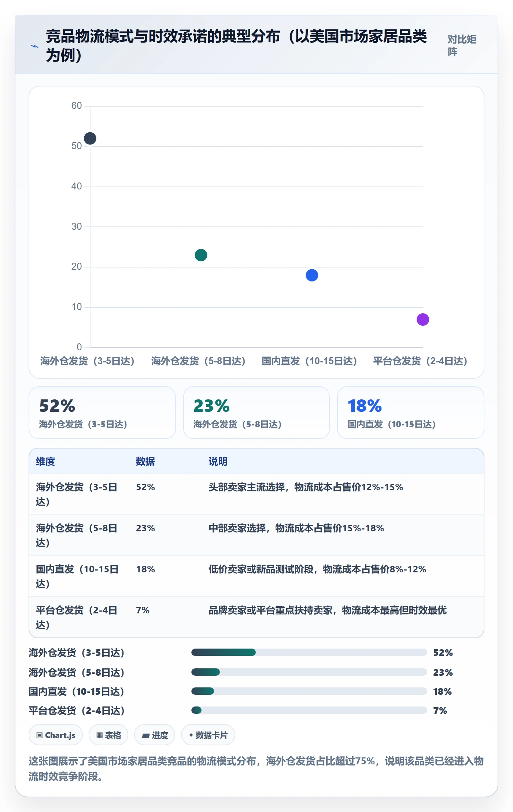Select table row 海外仓发货（5-8日达）
Image resolution: width=513 pixels, height=812 pixels.
256,535
